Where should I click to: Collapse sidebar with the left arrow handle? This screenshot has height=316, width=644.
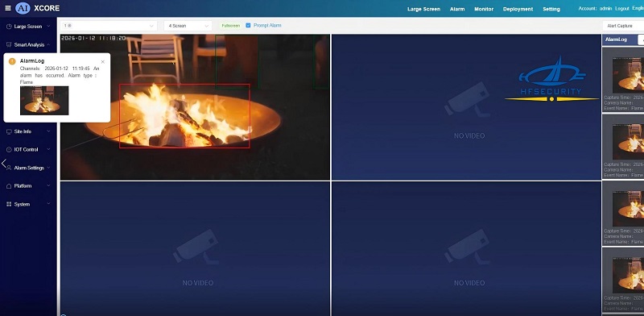pos(4,164)
